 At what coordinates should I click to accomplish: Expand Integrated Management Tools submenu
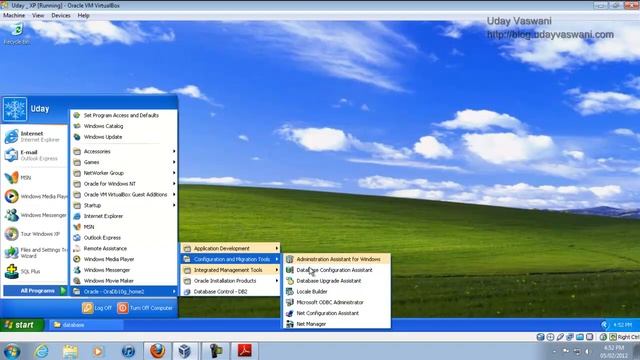point(231,270)
